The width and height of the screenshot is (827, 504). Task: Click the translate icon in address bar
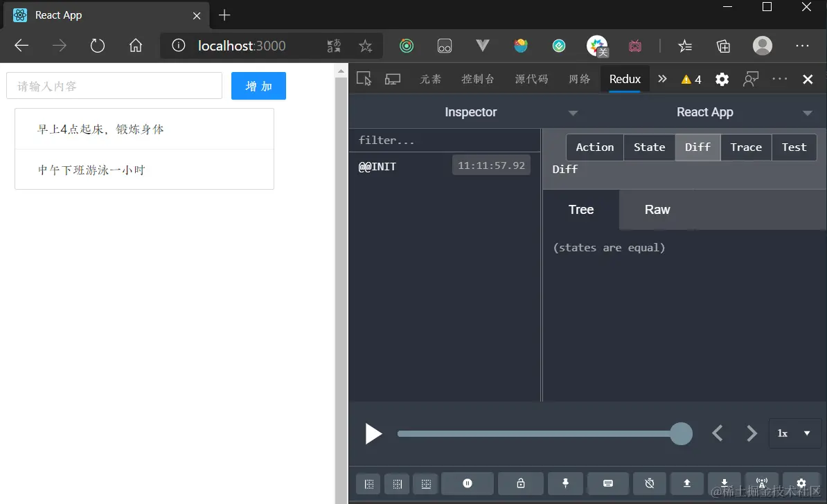pos(334,46)
